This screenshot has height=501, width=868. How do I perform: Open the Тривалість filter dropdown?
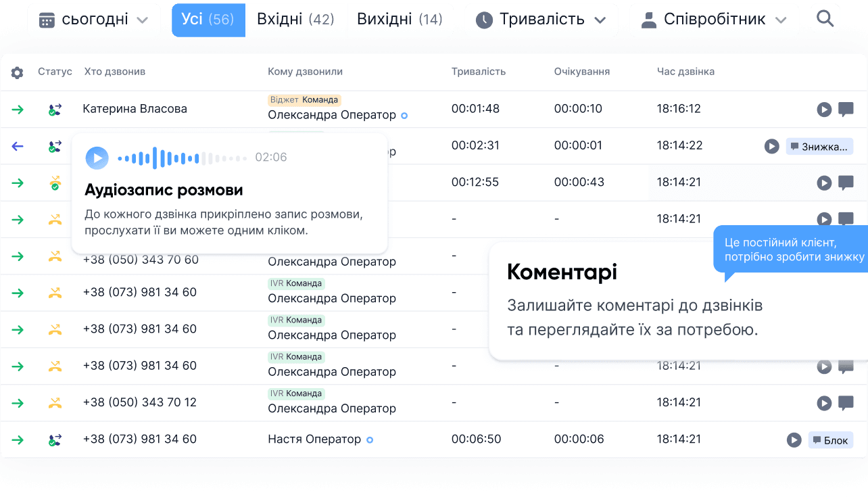point(541,20)
